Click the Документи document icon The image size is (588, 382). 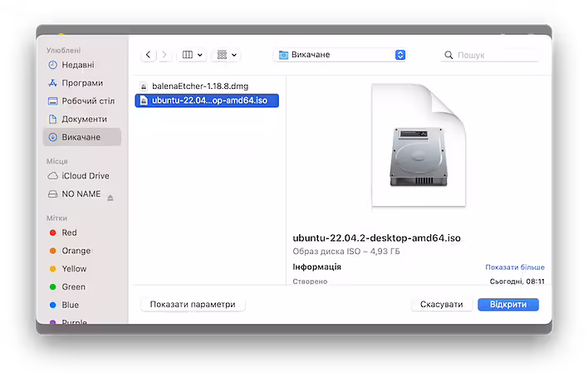(53, 119)
